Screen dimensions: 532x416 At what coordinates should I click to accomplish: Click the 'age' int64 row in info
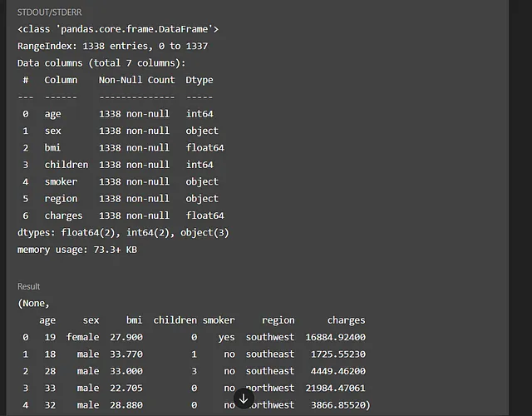pyautogui.click(x=118, y=114)
